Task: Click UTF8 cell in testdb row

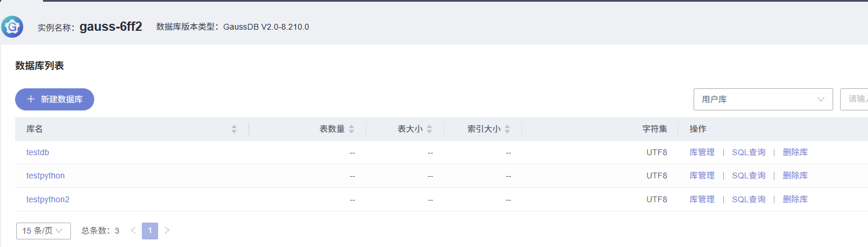Action: click(657, 152)
